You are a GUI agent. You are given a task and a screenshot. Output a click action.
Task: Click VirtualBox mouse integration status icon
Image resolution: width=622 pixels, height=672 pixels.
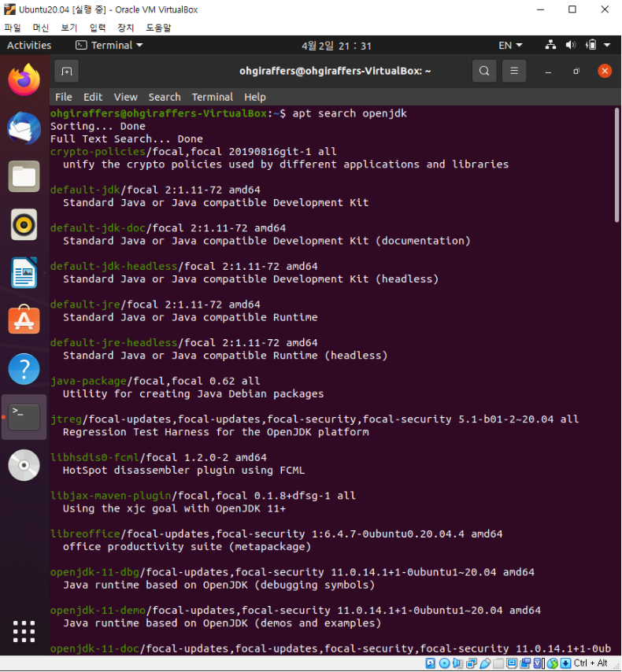[x=553, y=663]
